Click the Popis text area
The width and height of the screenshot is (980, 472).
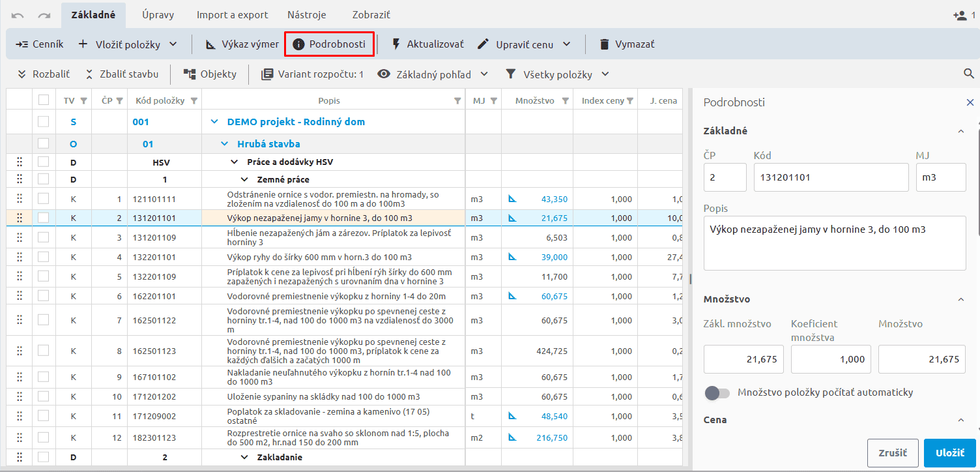[x=835, y=243]
